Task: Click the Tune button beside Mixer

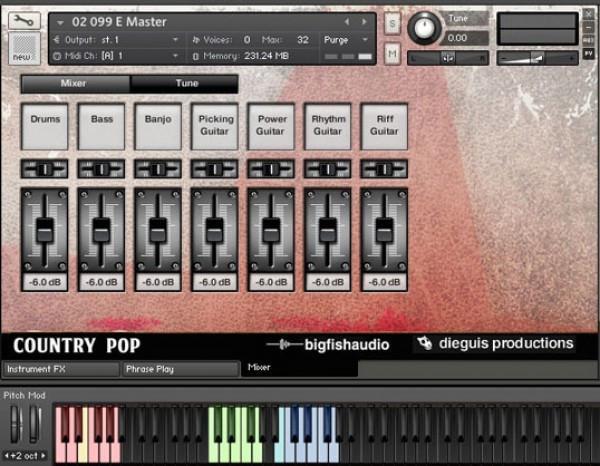Action: click(x=186, y=84)
